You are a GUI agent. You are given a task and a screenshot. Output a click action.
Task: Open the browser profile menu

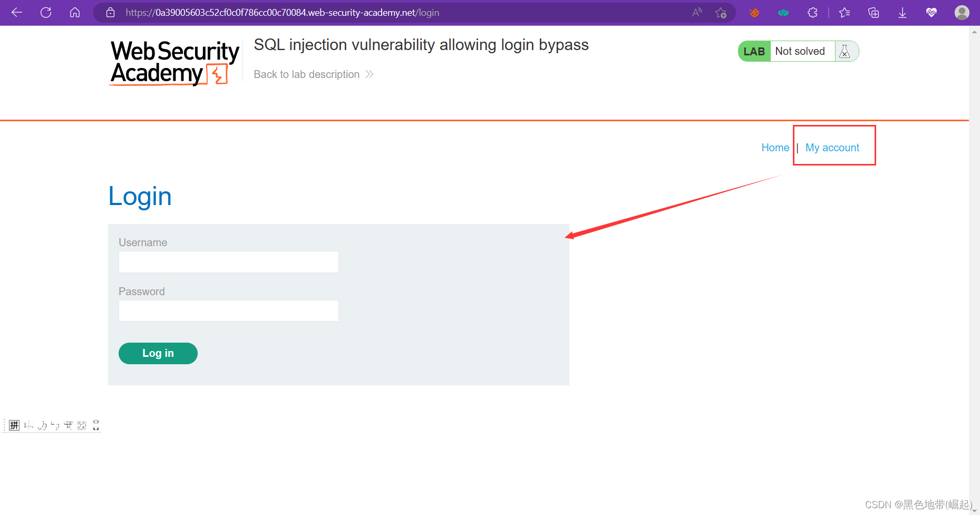962,13
